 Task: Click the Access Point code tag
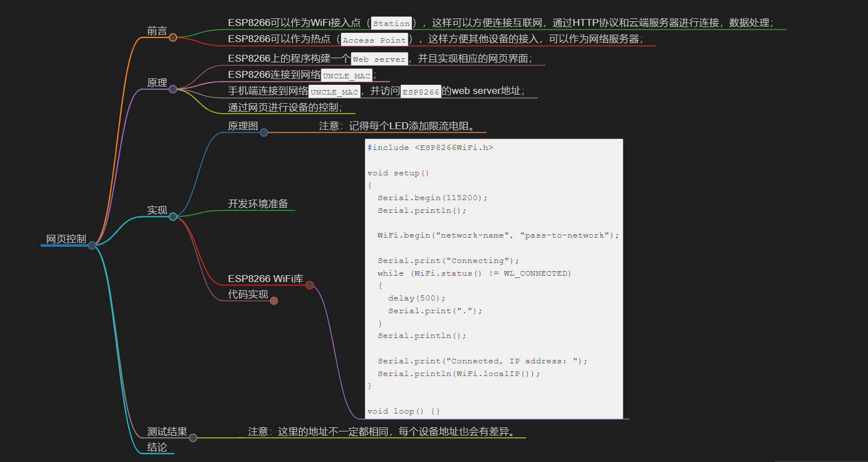pyautogui.click(x=374, y=40)
